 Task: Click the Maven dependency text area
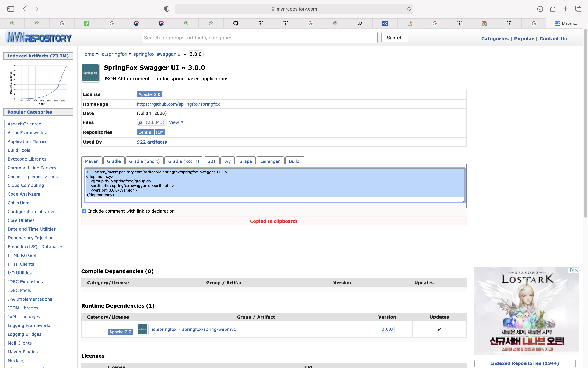(275, 185)
